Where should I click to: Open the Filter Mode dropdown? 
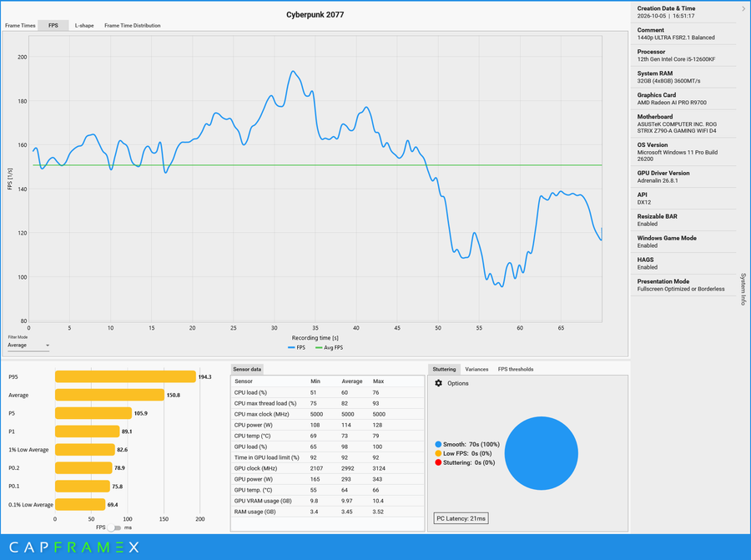coord(28,346)
